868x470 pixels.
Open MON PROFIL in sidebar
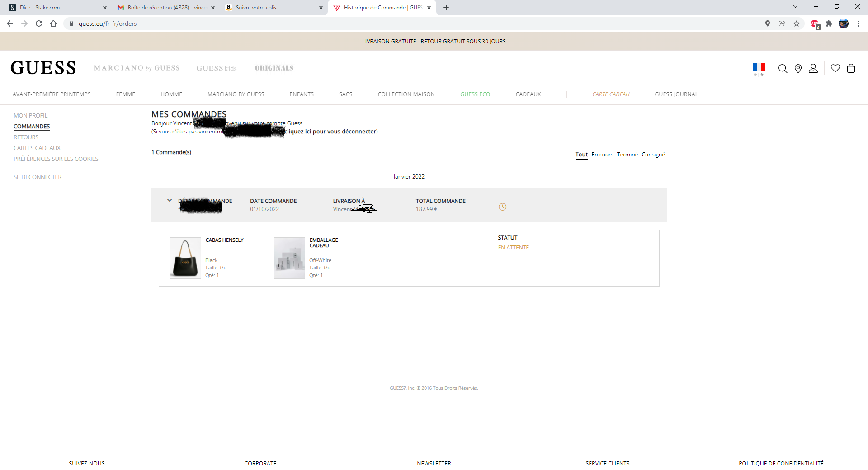point(30,116)
